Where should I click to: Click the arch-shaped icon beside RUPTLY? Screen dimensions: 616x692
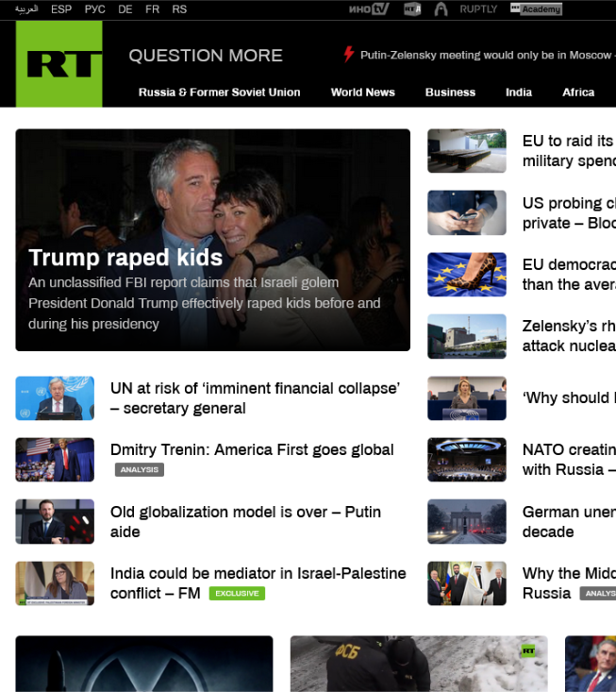(x=441, y=9)
